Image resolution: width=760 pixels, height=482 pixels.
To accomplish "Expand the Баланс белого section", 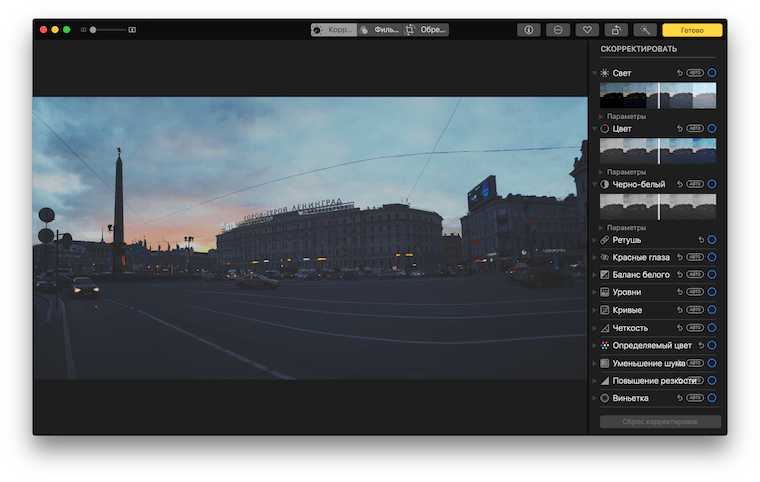I will tap(595, 275).
